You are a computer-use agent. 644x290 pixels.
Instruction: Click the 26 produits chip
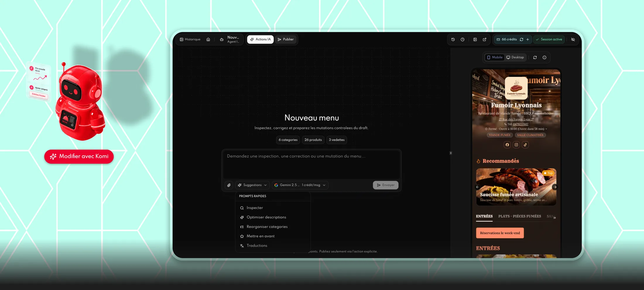(313, 140)
